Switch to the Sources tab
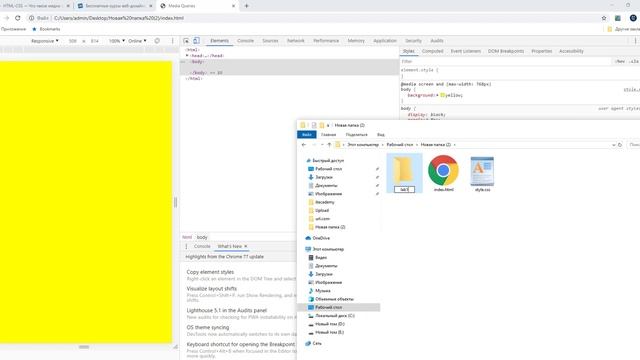This screenshot has width=640, height=360. pyautogui.click(x=270, y=41)
